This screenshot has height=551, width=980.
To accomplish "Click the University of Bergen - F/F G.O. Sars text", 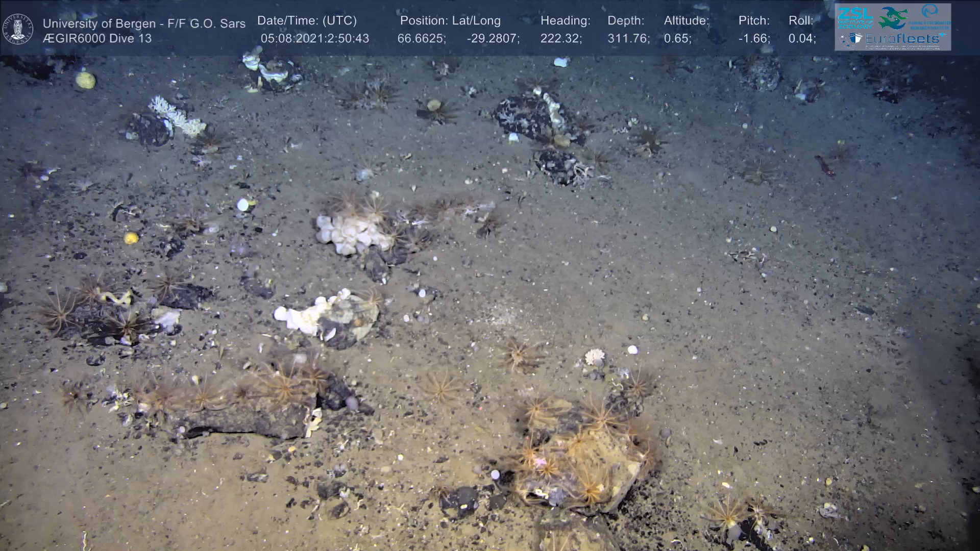I will (x=144, y=23).
